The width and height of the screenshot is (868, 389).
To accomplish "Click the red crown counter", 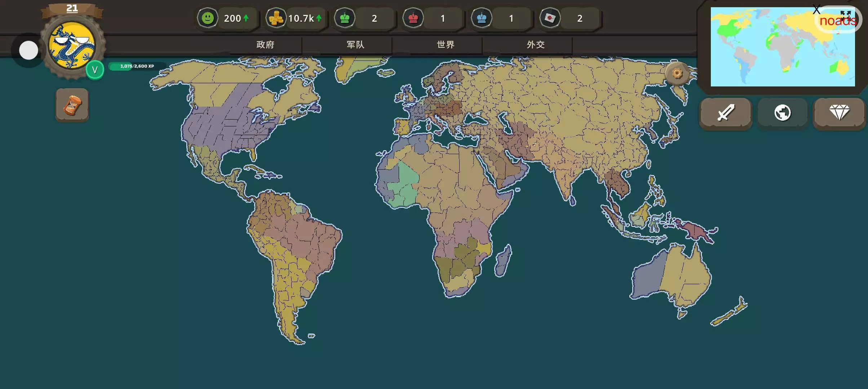I will tap(413, 18).
